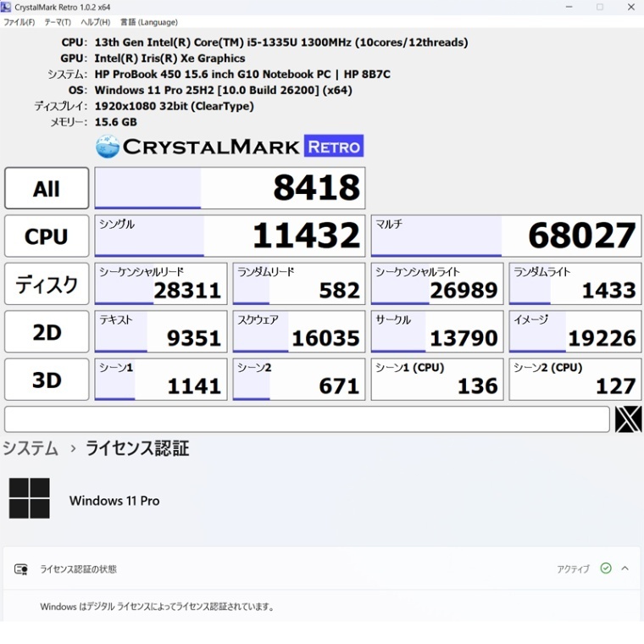Click the license certificate icon beside ライセンス認証の状態

(x=21, y=569)
